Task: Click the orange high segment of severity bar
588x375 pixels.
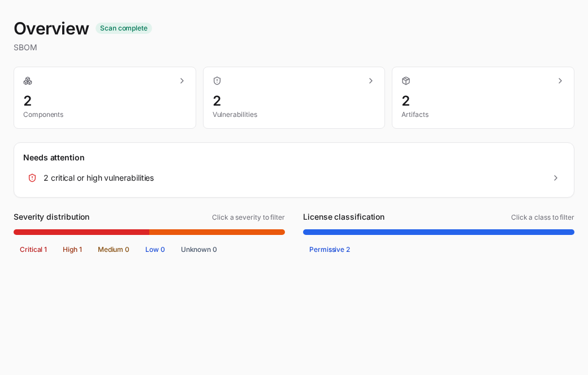Action: pyautogui.click(x=217, y=232)
